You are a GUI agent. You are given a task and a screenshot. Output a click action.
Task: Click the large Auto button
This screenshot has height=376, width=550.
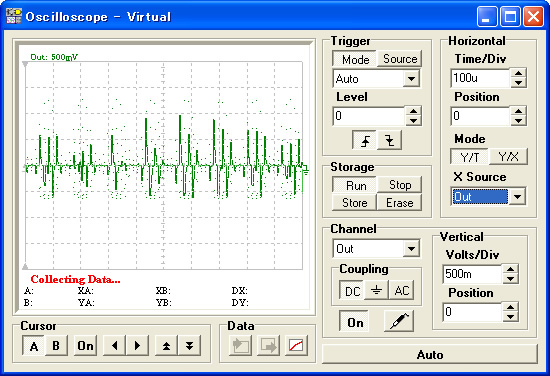pyautogui.click(x=430, y=355)
